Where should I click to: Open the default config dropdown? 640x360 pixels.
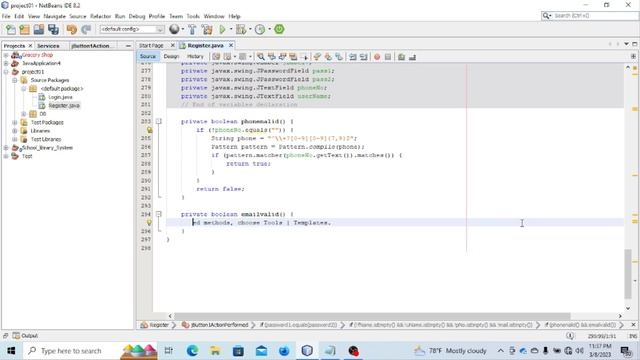[132, 29]
